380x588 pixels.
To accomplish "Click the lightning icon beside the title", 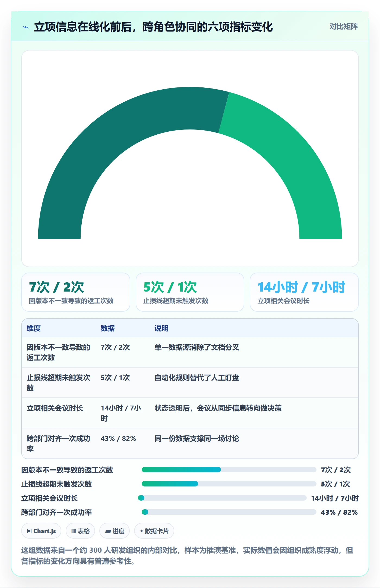I will pos(26,27).
